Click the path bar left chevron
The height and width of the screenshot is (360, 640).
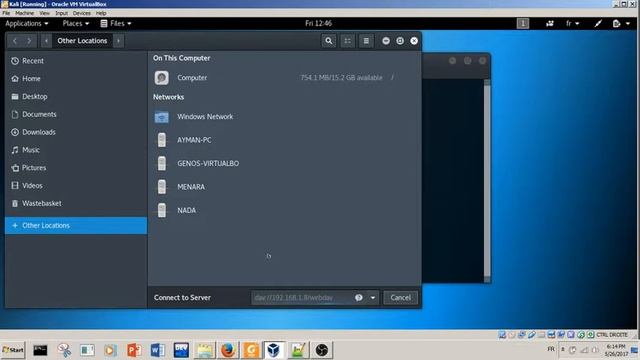click(x=46, y=41)
